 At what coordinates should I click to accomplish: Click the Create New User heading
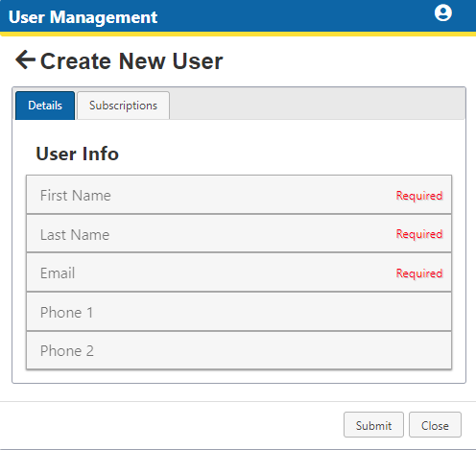pyautogui.click(x=131, y=60)
